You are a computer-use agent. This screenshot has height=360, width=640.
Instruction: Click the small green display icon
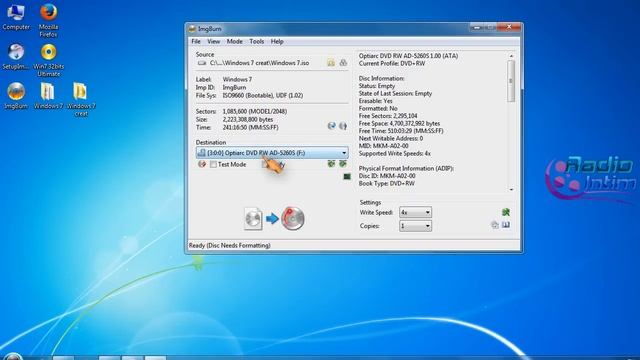coord(347,176)
